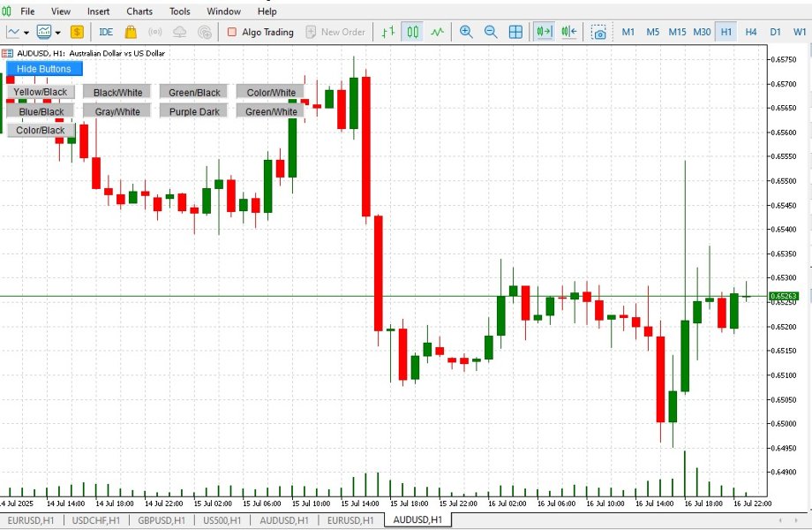812x530 pixels.
Task: Switch to the USDCHF,H1 chart tab
Action: coord(96,520)
